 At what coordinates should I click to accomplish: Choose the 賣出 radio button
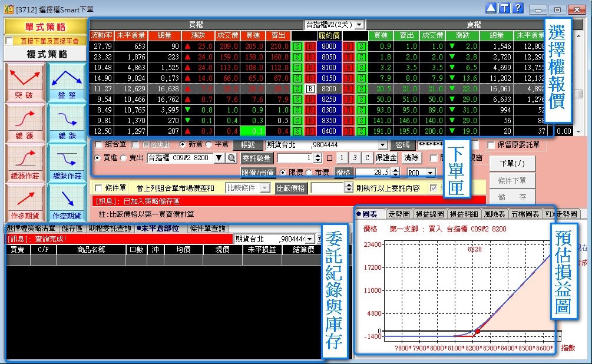coord(123,158)
